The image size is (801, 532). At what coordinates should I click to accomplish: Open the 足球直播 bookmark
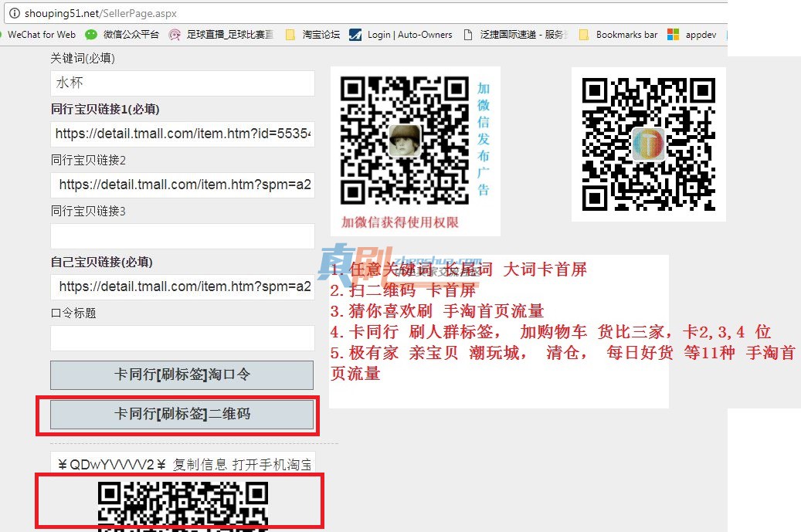click(x=230, y=35)
